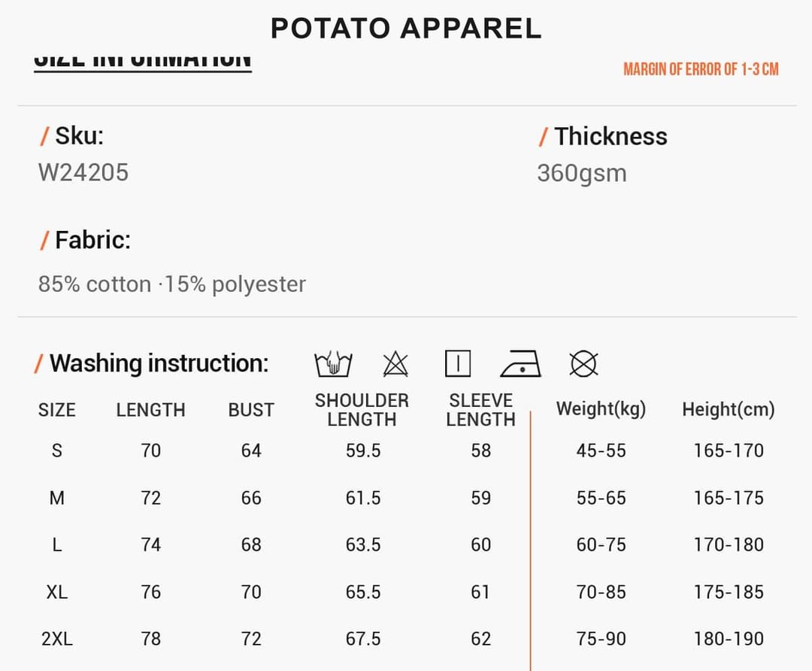Click the do-not-bleach triangle icon
The height and width of the screenshot is (671, 812).
pyautogui.click(x=395, y=363)
